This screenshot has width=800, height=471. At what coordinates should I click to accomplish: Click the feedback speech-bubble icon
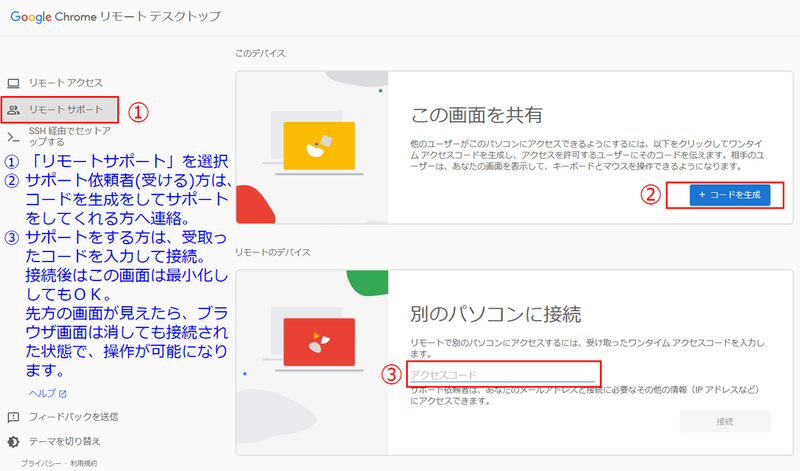tap(13, 417)
